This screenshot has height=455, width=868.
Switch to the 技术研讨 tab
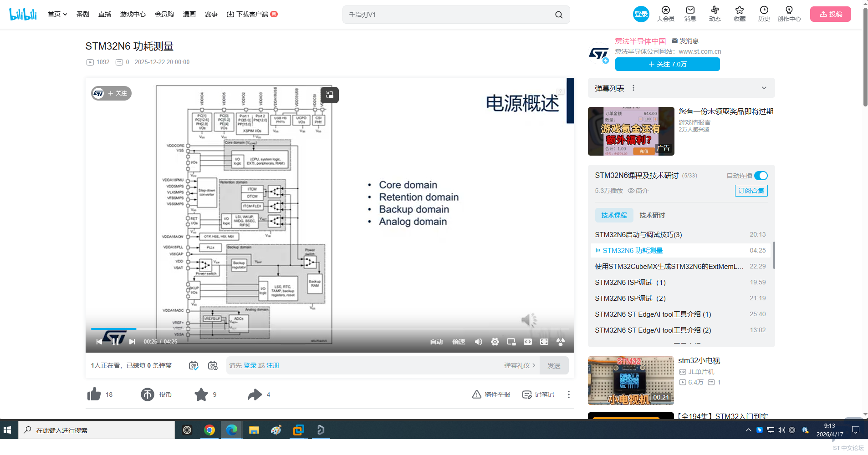click(652, 215)
